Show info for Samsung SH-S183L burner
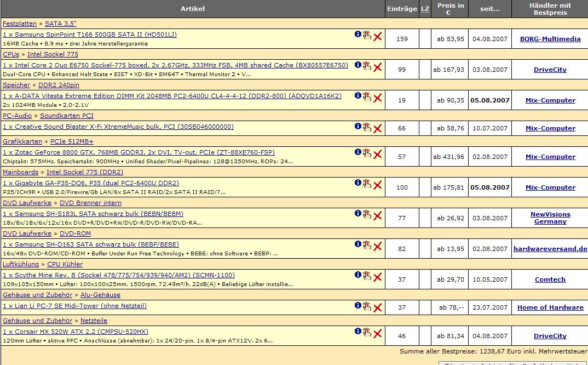This screenshot has width=588, height=365. [x=358, y=214]
